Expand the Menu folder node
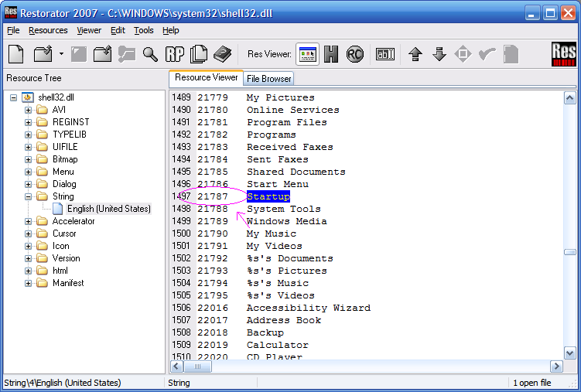The height and width of the screenshot is (392, 581). click(28, 172)
